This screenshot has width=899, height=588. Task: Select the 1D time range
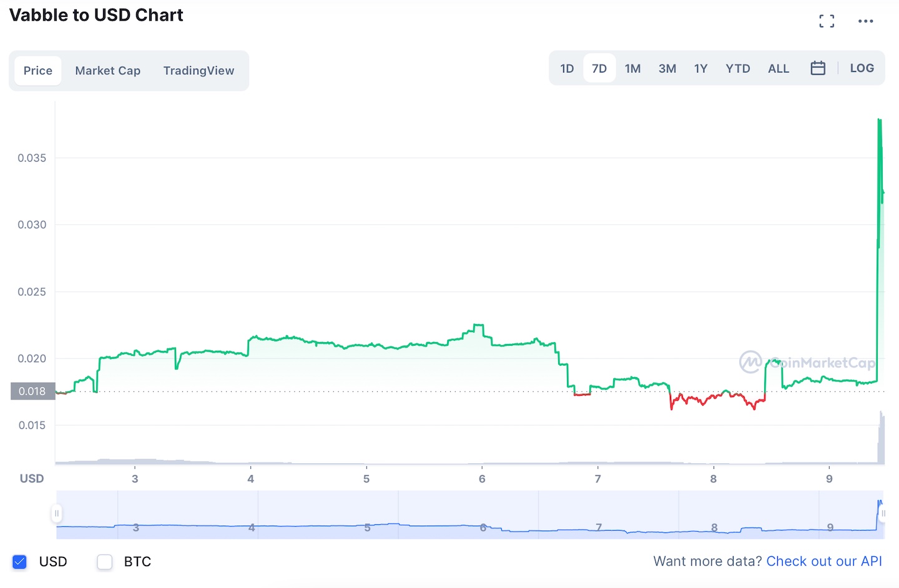point(567,68)
